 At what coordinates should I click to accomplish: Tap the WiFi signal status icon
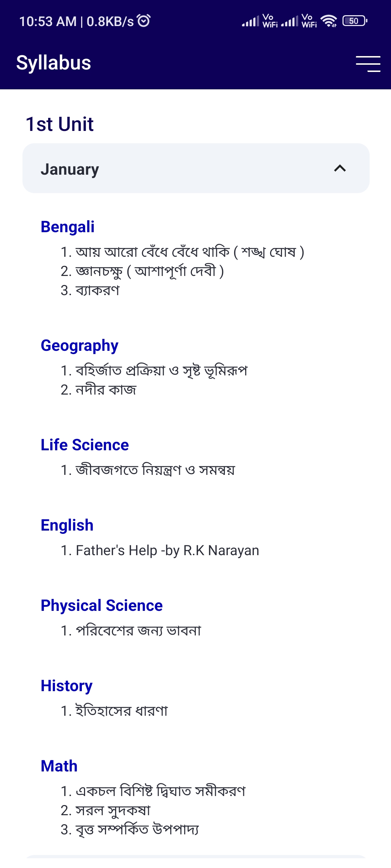329,21
